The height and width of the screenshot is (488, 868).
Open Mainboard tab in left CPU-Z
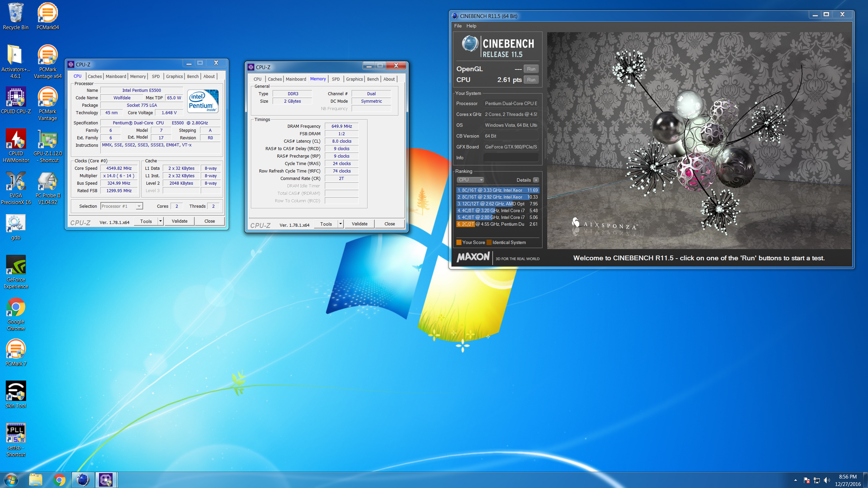[x=116, y=77]
